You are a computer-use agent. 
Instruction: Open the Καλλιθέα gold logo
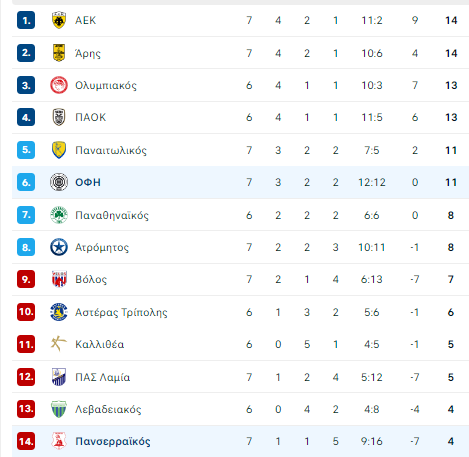[59, 344]
